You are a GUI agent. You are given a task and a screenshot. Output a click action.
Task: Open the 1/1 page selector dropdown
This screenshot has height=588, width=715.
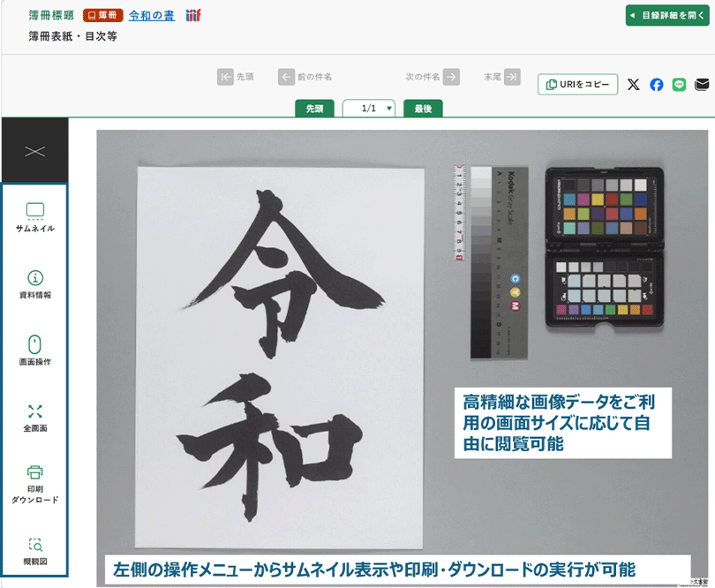point(368,109)
